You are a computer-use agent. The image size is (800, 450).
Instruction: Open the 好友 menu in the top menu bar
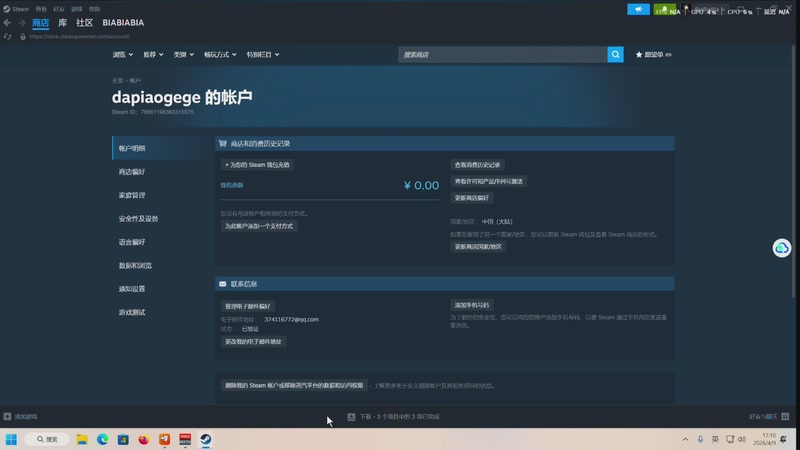coord(59,9)
